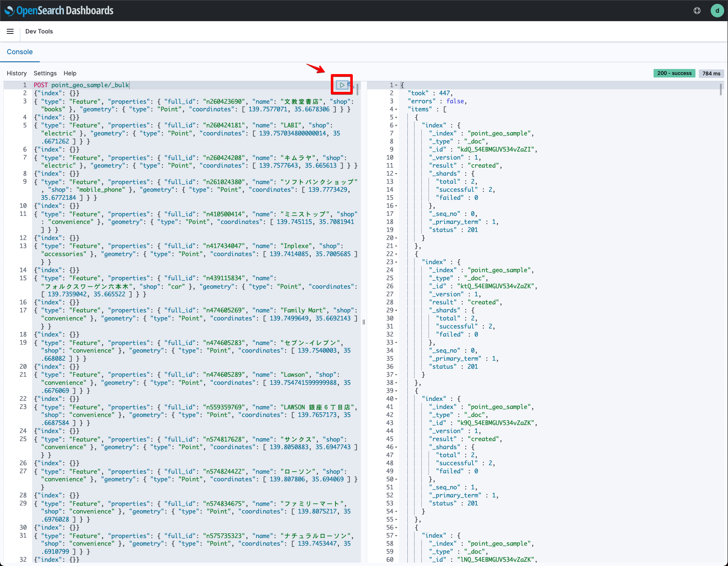728x566 pixels.
Task: Collapse the "index" object at output line 6
Action: 396,125
